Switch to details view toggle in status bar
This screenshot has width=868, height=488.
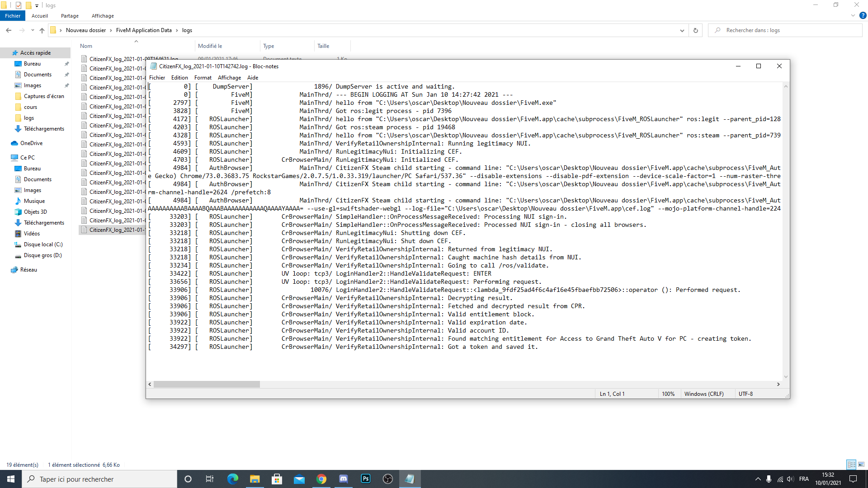point(851,465)
